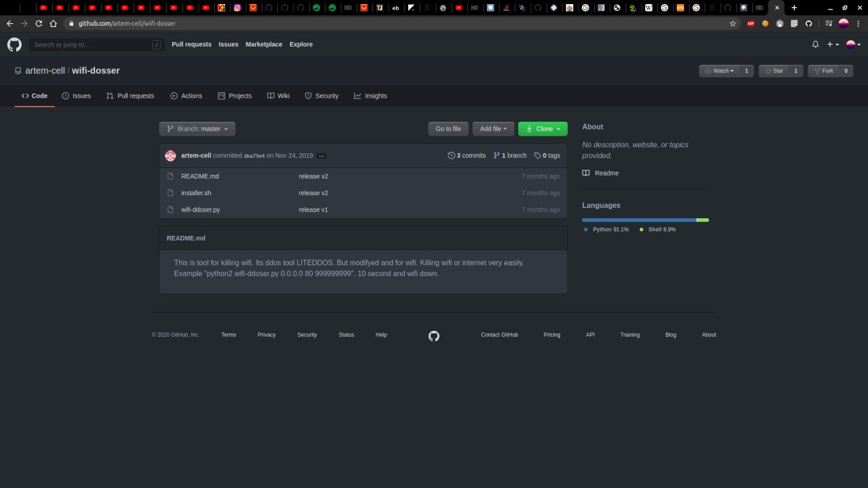
Task: Reload the page
Action: (x=39, y=23)
